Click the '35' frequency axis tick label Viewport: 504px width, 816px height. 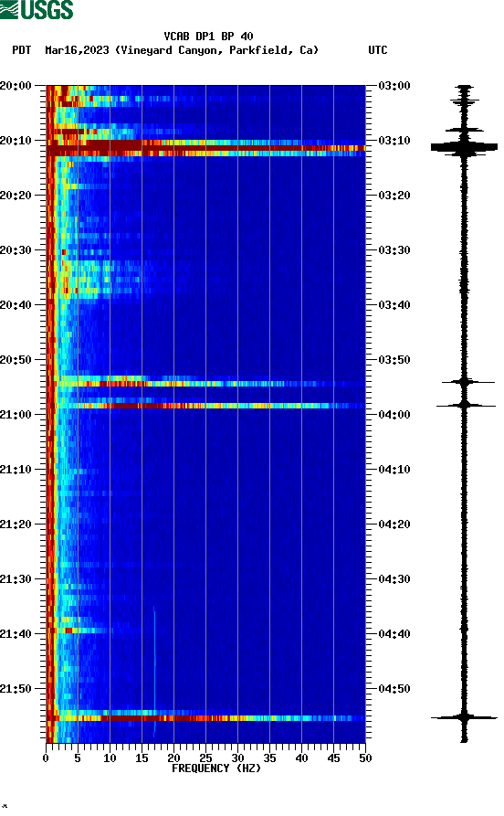(x=269, y=758)
